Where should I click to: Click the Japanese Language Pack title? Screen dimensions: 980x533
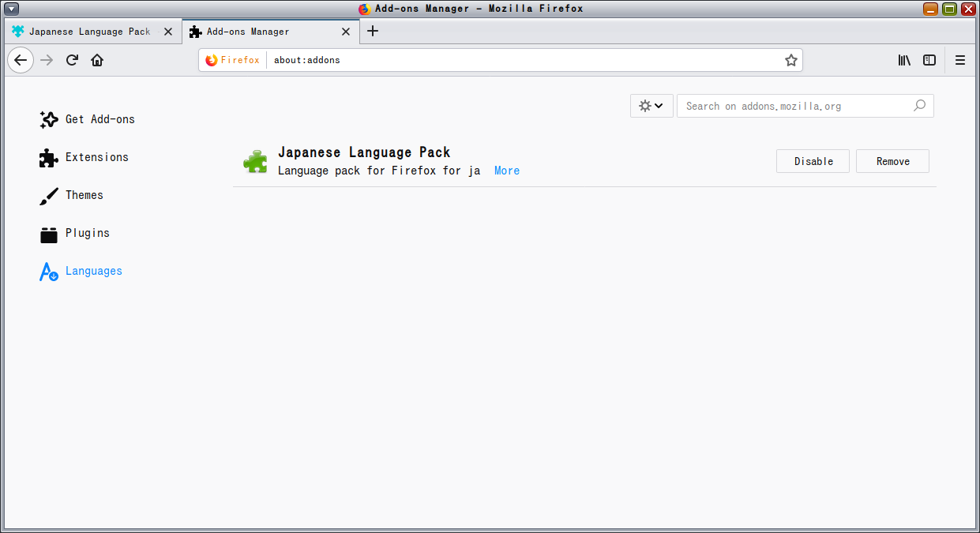(364, 152)
